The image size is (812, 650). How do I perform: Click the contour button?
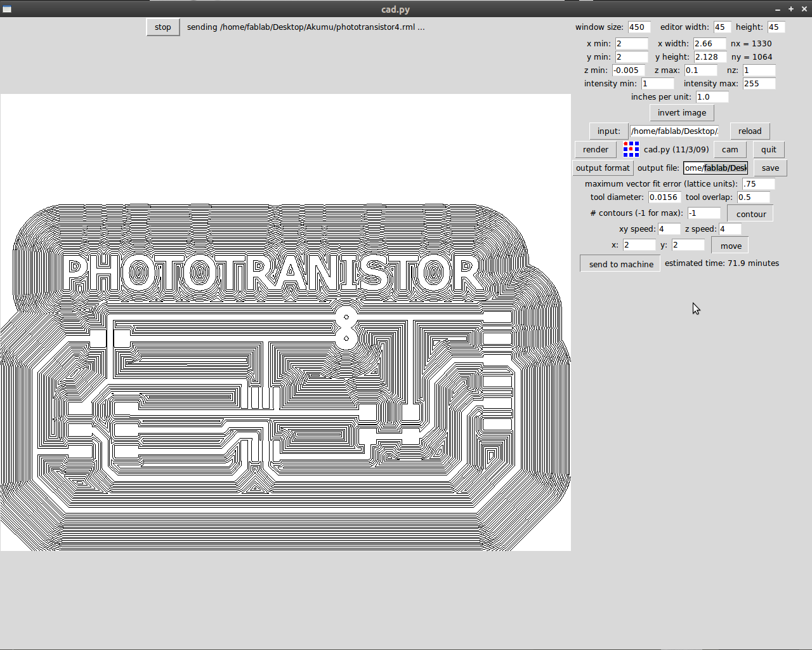tap(751, 214)
